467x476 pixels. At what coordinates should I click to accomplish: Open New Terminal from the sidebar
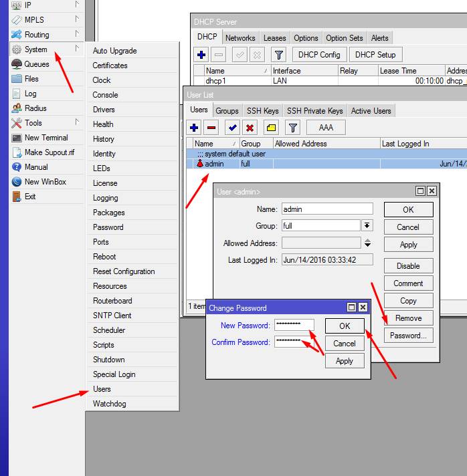click(46, 138)
